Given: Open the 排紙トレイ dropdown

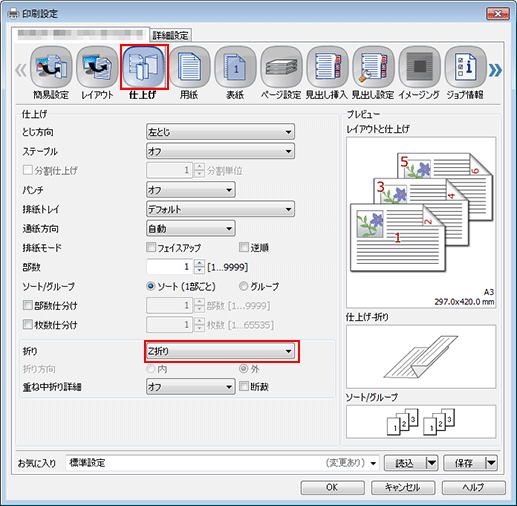Looking at the screenshot, I should [220, 209].
